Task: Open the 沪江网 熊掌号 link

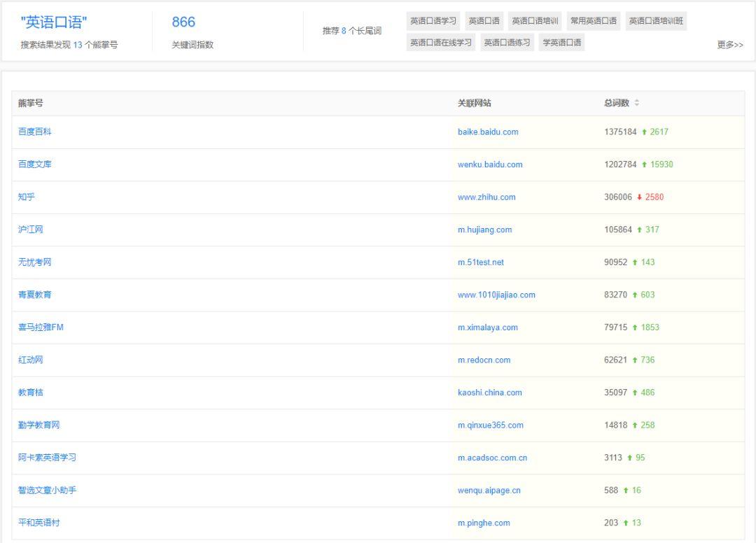Action: click(x=30, y=230)
